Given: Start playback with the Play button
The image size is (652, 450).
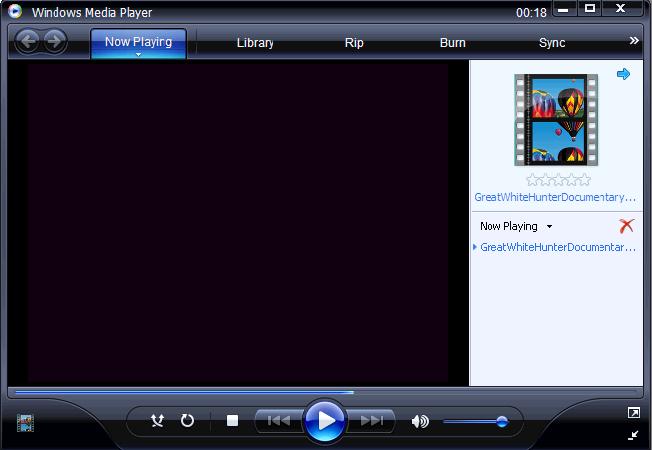Looking at the screenshot, I should 325,421.
